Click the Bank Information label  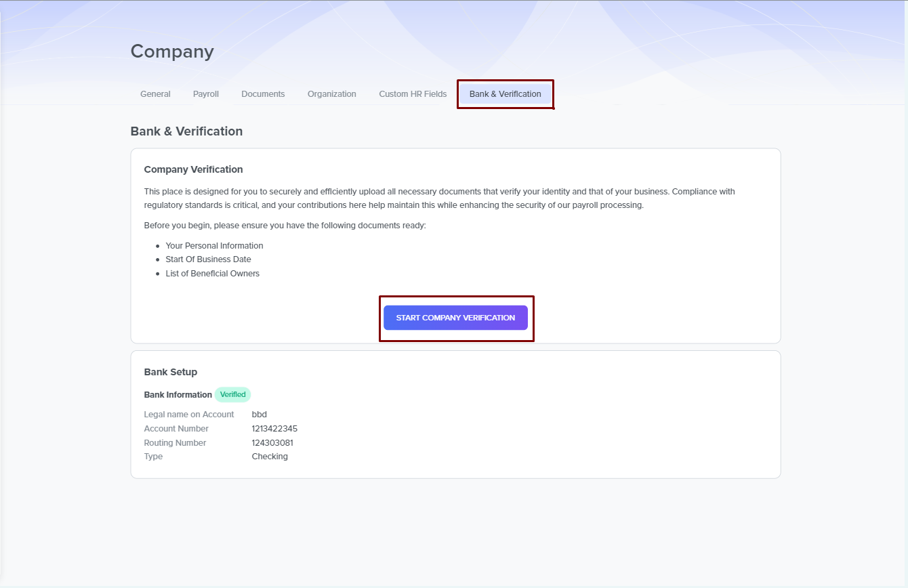point(178,395)
